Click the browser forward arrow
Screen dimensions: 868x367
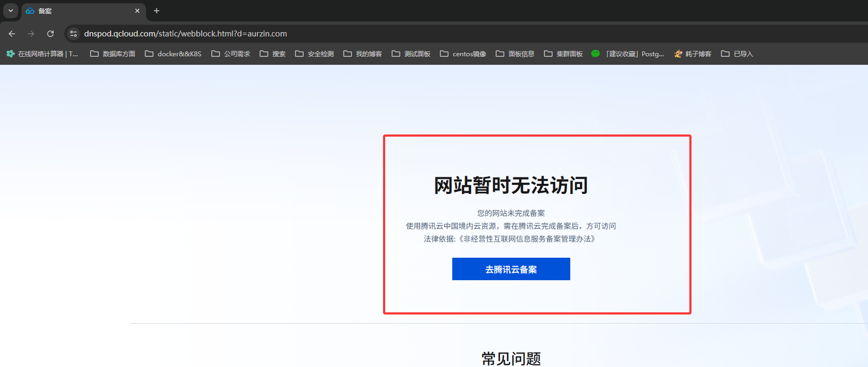(x=31, y=34)
